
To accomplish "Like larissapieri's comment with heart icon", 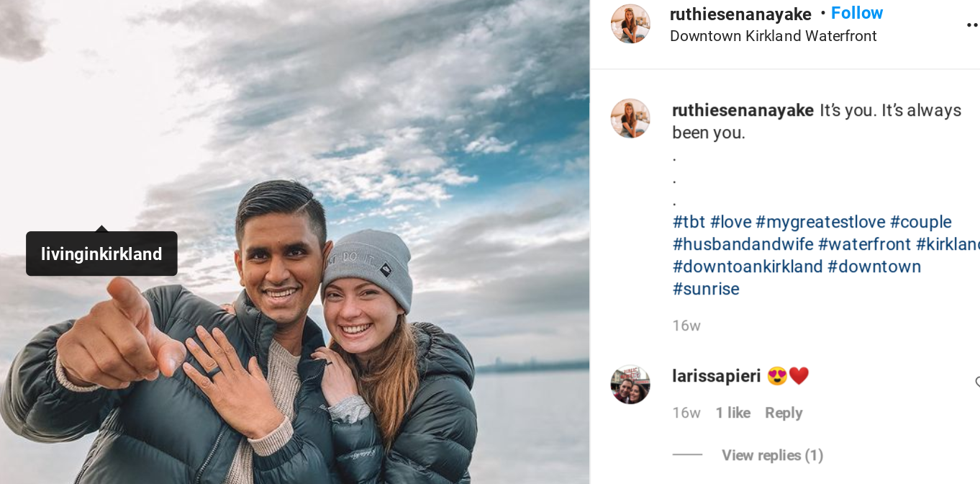I will 977,382.
